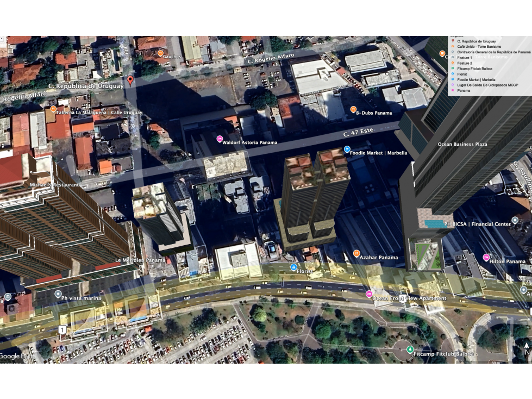Click the C. República de Uruguay map label
The width and height of the screenshot is (532, 399).
coord(86,86)
